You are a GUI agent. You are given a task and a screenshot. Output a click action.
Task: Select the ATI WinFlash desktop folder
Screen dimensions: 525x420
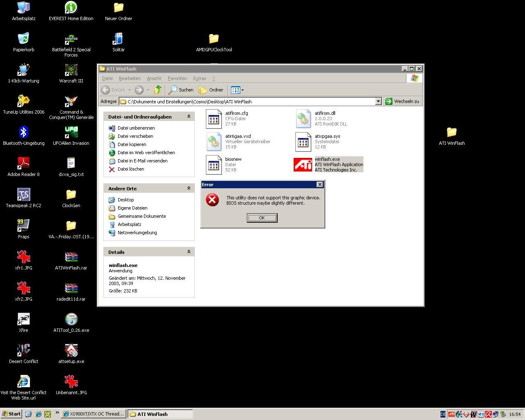click(x=452, y=132)
